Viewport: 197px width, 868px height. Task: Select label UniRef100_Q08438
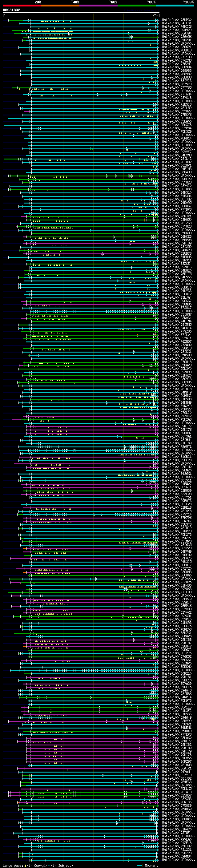(177, 172)
